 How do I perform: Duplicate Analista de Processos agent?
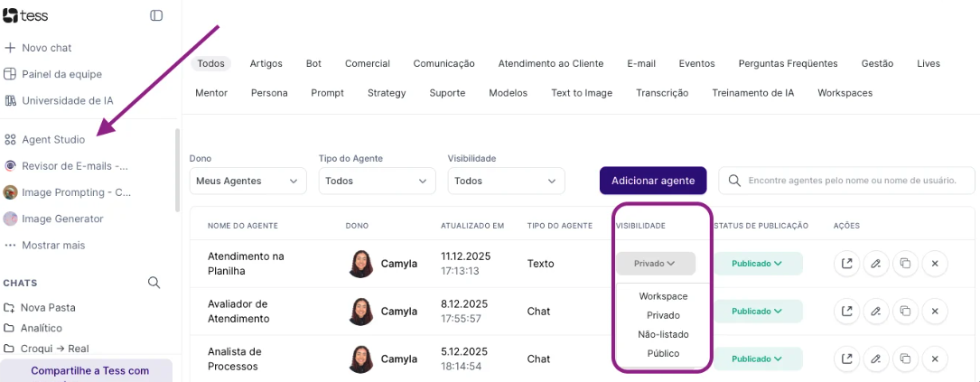[905, 359]
